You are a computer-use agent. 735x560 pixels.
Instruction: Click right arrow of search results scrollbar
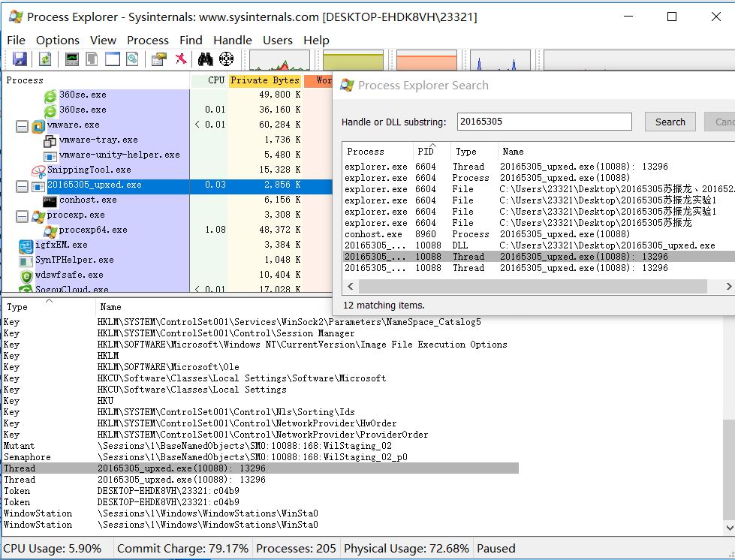(729, 286)
